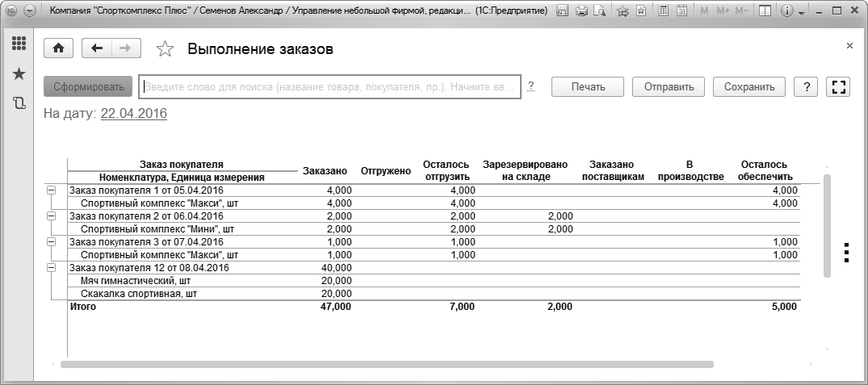
Task: Open the History icon in the sidebar
Action: point(19,103)
